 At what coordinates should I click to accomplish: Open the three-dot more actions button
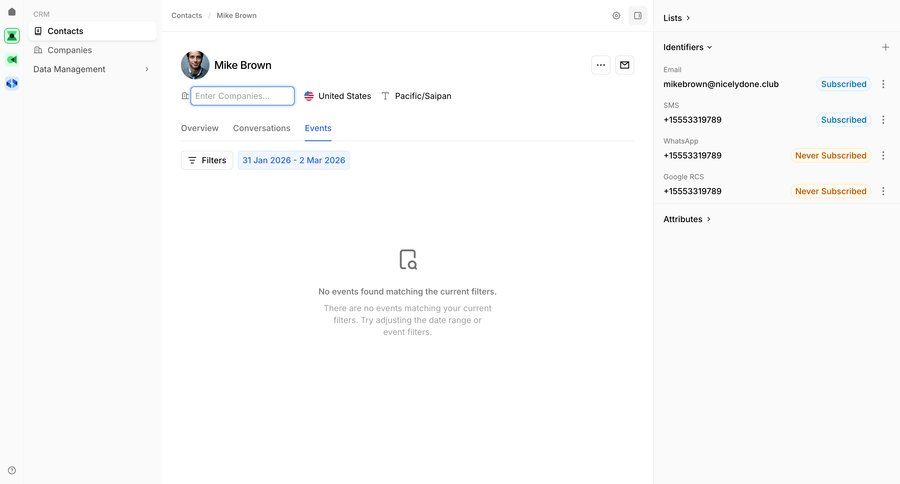(x=600, y=65)
